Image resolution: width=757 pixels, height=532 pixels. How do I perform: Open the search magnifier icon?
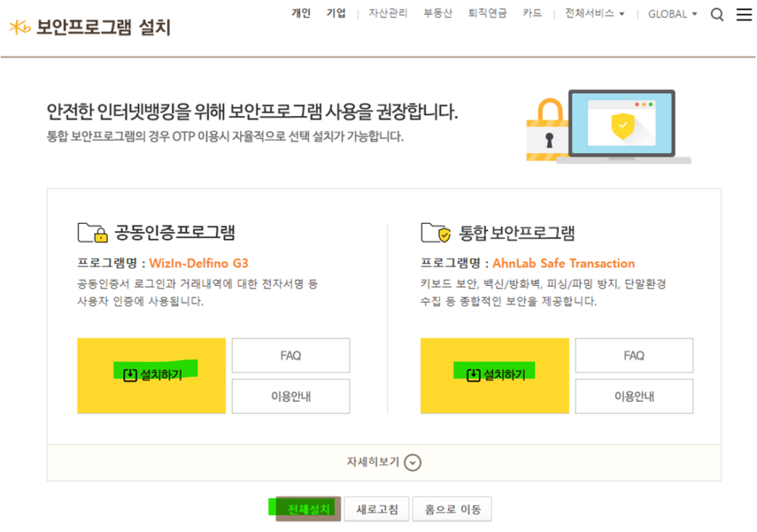point(716,15)
